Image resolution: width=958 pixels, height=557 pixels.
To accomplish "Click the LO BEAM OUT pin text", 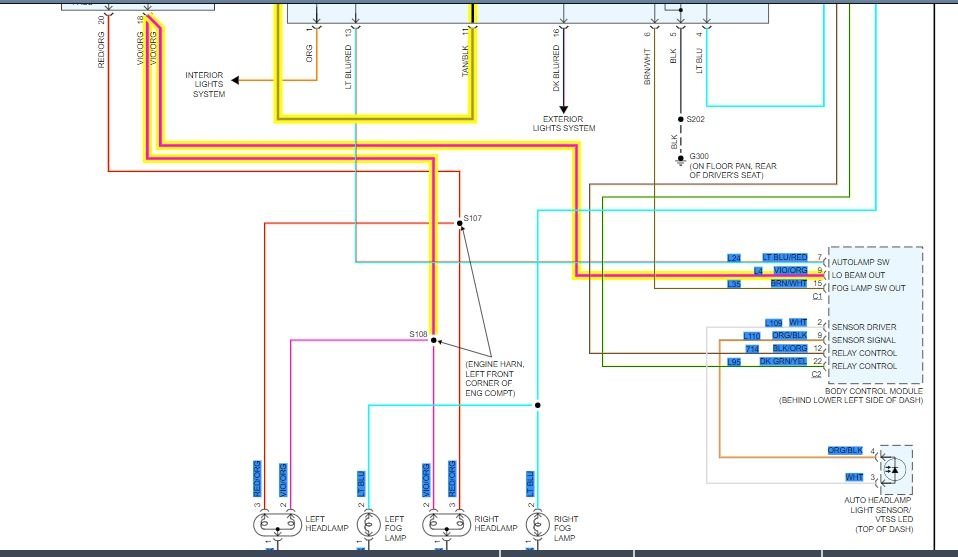I will tap(858, 275).
